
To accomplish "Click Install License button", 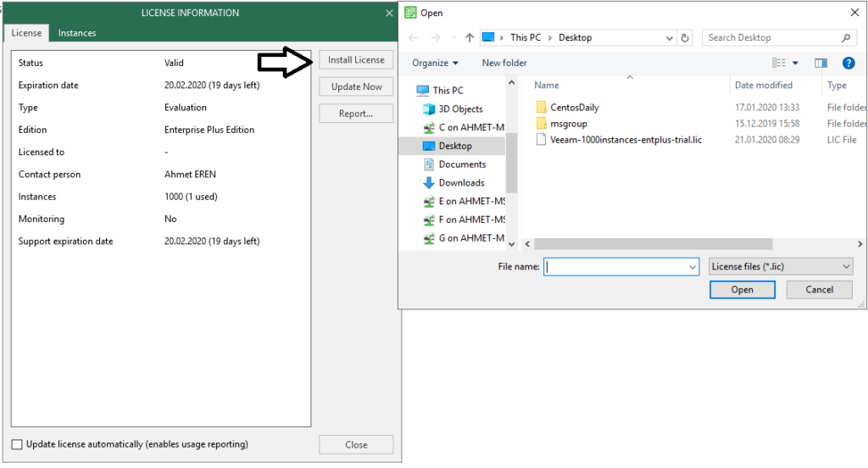I will click(356, 60).
